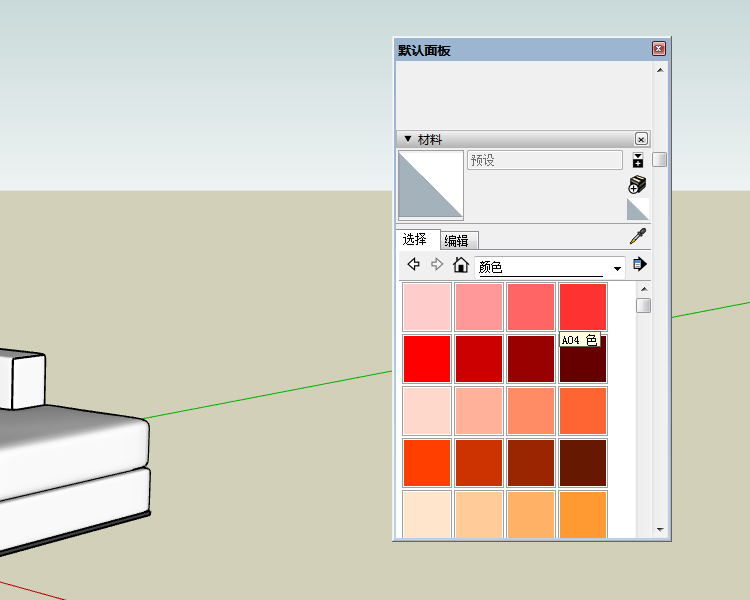Click the current material preview thumbnail
Viewport: 750px width, 600px height.
[x=431, y=185]
